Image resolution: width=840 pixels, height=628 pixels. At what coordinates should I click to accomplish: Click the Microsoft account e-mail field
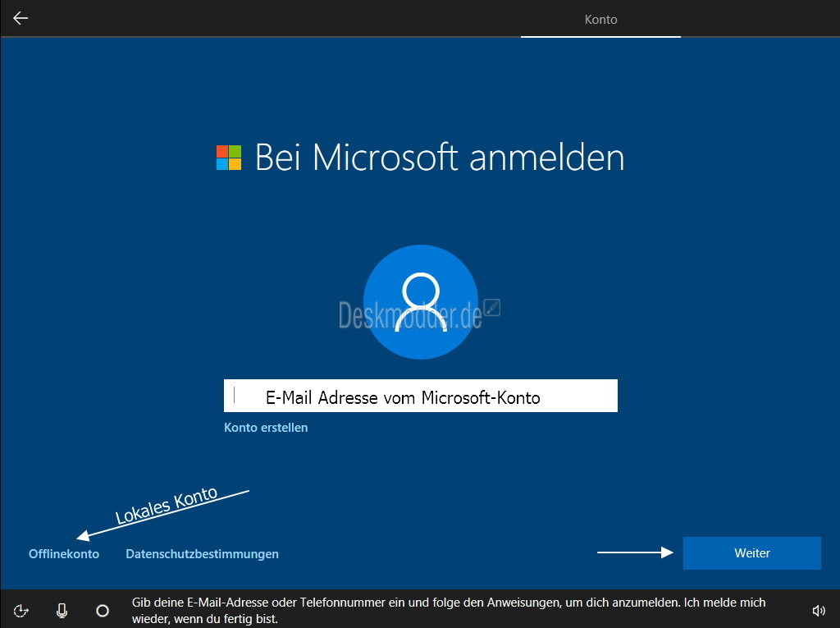coord(421,396)
